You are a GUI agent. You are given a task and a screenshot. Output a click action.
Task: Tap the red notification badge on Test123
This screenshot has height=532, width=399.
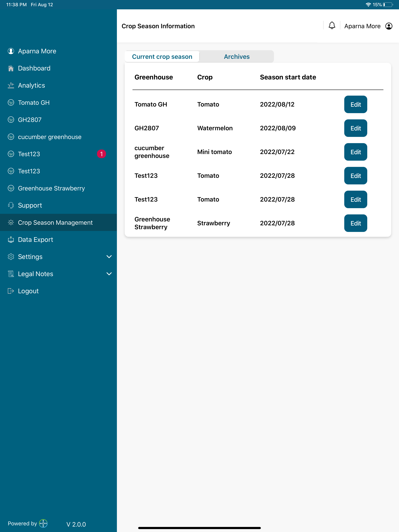click(x=101, y=154)
